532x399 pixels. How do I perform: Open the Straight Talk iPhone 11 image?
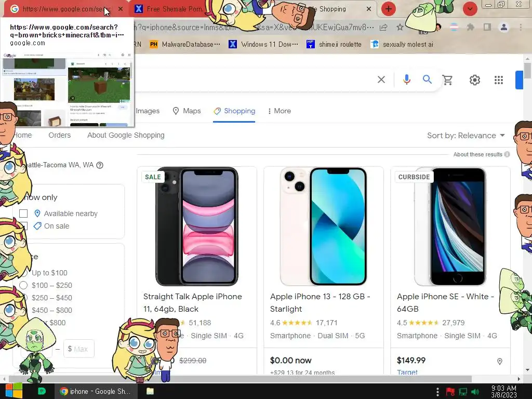pyautogui.click(x=197, y=227)
